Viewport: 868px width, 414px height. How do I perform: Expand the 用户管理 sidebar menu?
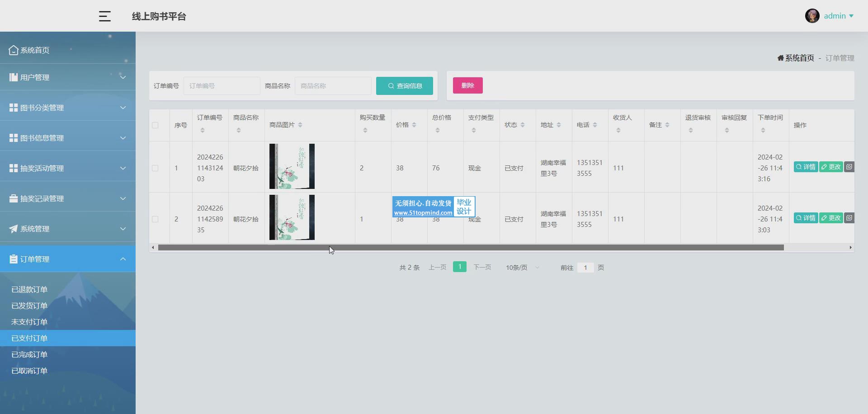[68, 77]
